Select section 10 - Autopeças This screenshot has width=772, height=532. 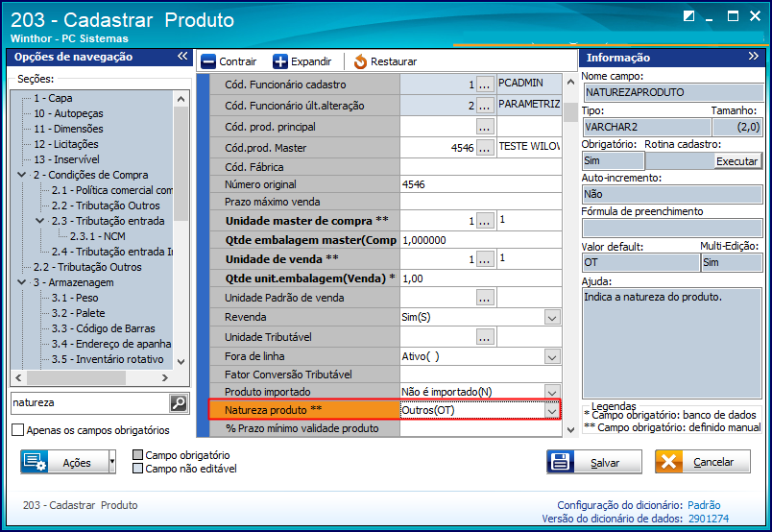click(x=68, y=113)
